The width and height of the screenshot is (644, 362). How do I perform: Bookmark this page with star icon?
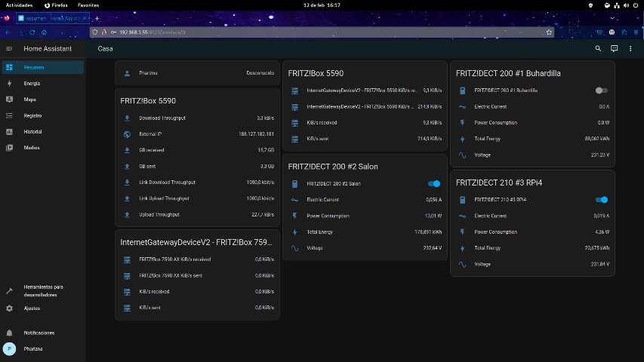549,32
